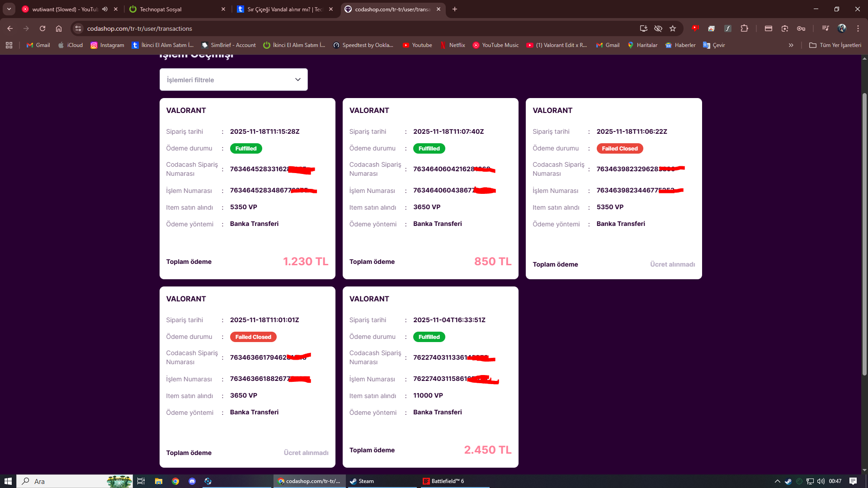
Task: Open Task View on the taskbar
Action: pyautogui.click(x=141, y=481)
